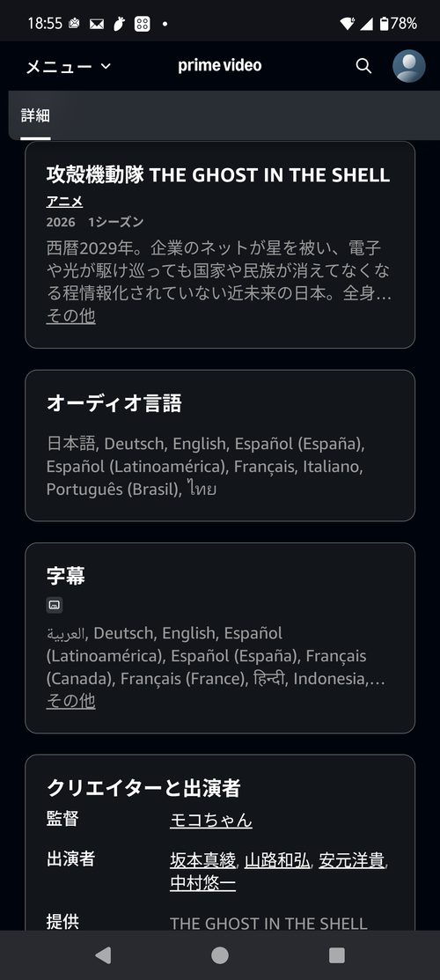This screenshot has width=440, height=980.
Task: Open director モコちゃん link
Action: coord(211,820)
